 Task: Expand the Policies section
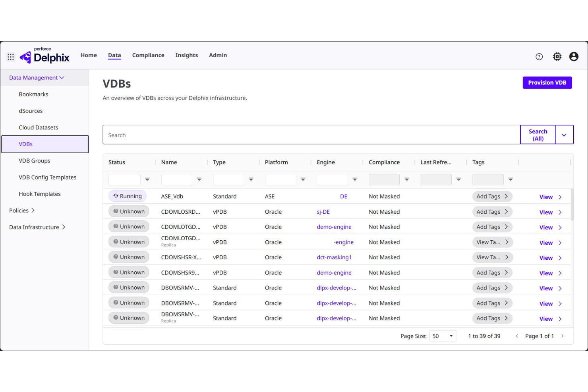[x=22, y=210]
